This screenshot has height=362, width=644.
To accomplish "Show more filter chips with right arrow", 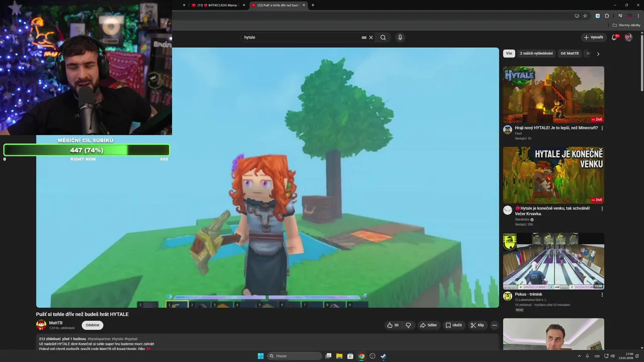I will pyautogui.click(x=598, y=54).
